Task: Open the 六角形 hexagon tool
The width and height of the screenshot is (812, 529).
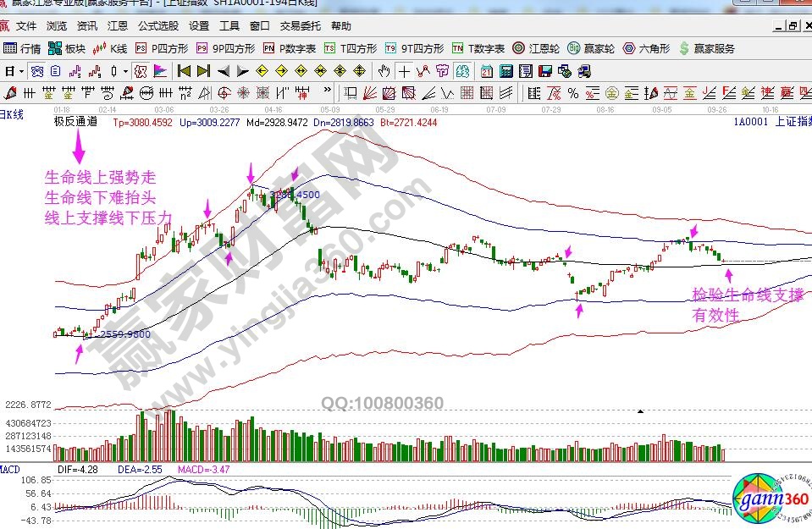Action: pos(648,48)
